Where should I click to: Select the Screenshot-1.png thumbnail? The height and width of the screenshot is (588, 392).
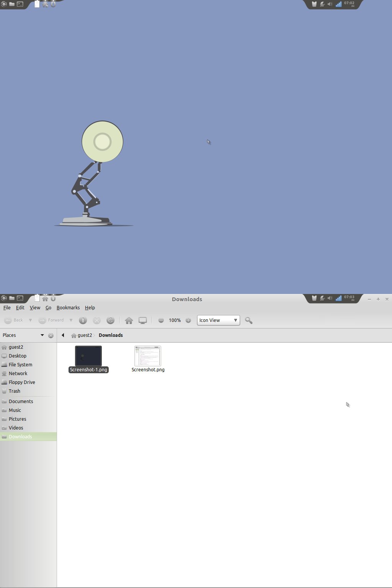pos(88,356)
